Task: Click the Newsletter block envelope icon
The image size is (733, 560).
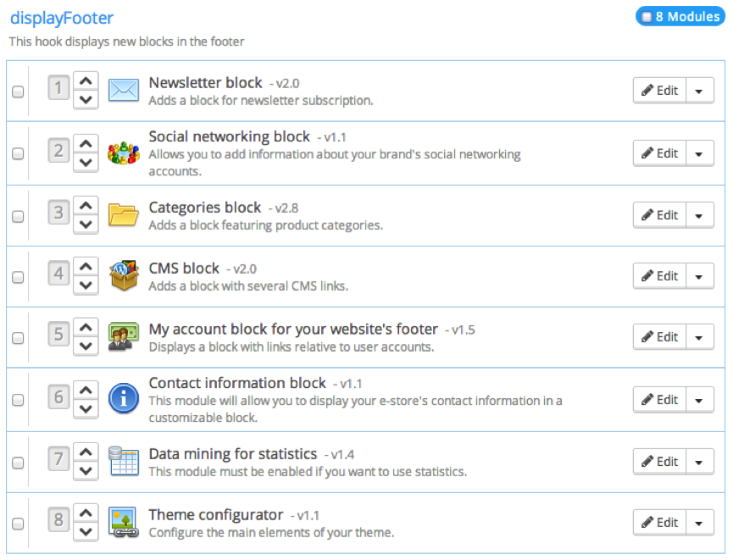Action: point(124,90)
